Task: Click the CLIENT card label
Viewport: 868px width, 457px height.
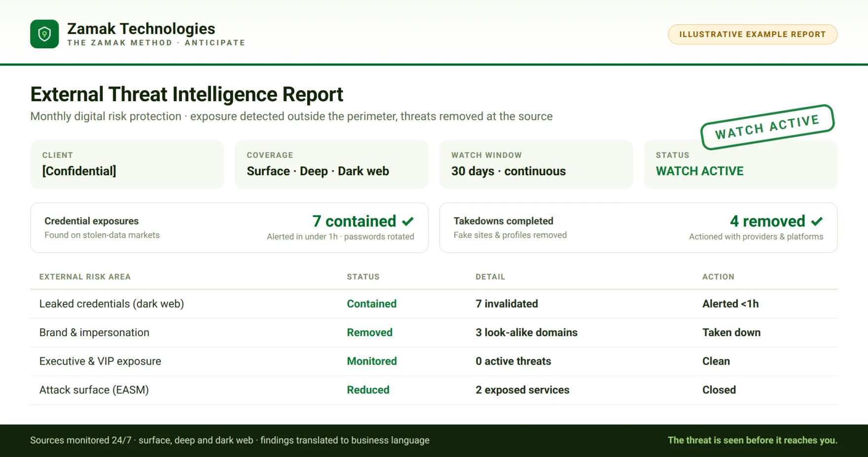Action: pos(58,155)
